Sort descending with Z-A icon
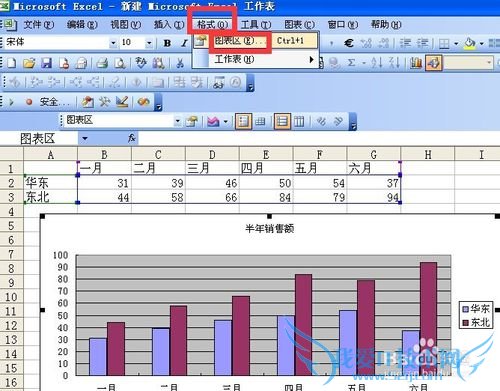500x391 pixels. 394,63
